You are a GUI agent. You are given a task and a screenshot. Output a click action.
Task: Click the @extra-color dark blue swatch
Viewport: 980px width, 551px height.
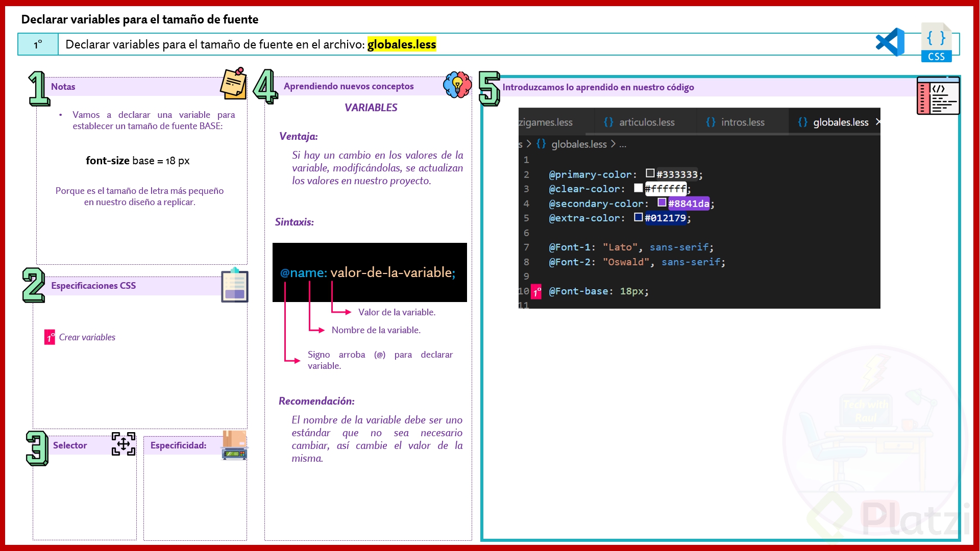(x=638, y=217)
